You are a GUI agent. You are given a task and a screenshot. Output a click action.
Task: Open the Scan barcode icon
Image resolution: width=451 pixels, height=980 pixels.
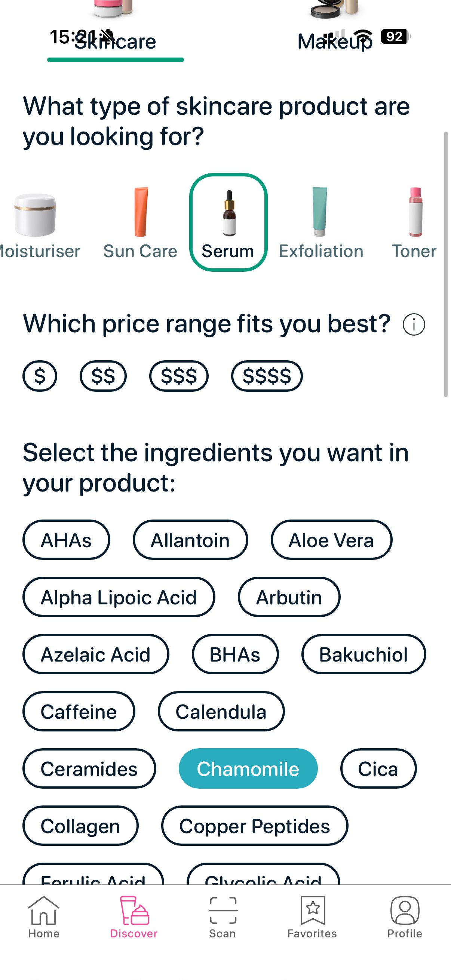point(223,911)
